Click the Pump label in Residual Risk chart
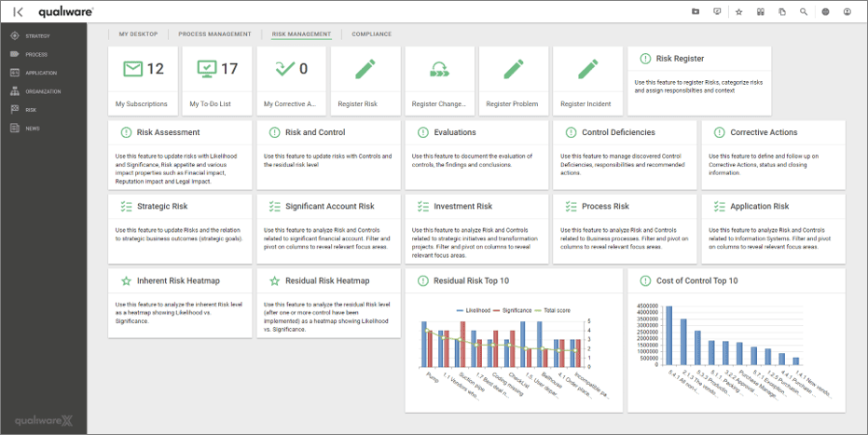 coord(432,378)
